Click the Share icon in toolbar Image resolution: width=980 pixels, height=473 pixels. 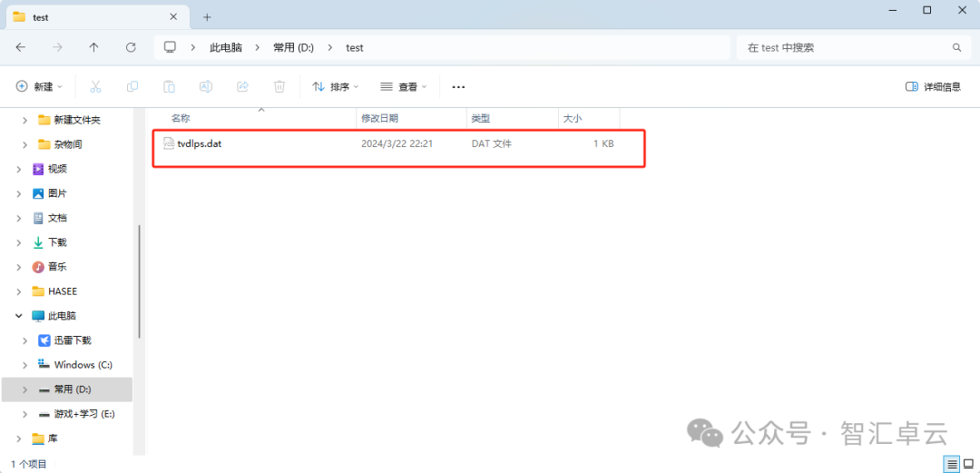click(x=242, y=86)
